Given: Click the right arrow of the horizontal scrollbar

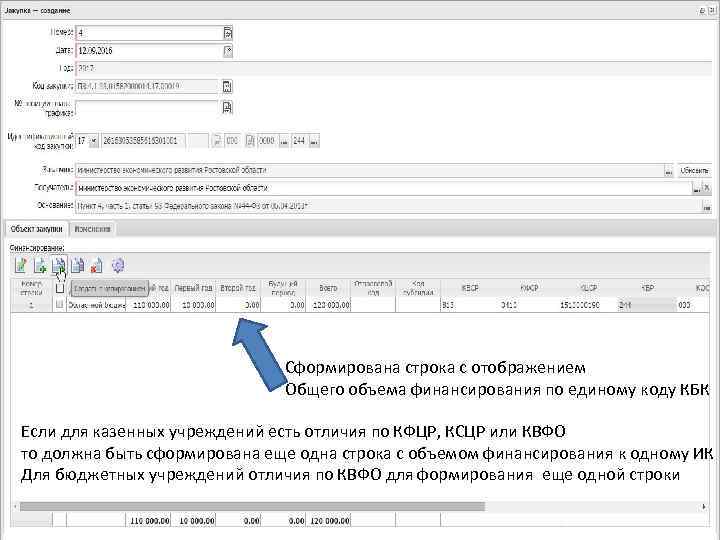Looking at the screenshot, I should (x=704, y=506).
